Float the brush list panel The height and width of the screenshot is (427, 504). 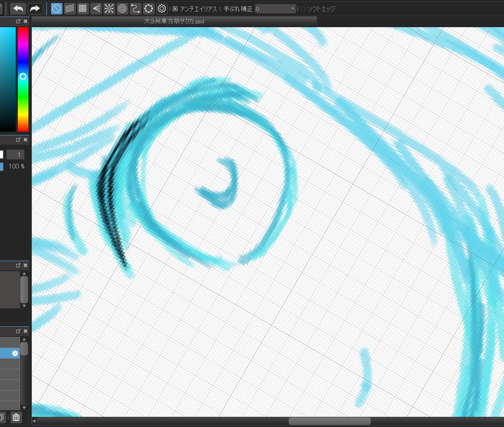[x=18, y=265]
